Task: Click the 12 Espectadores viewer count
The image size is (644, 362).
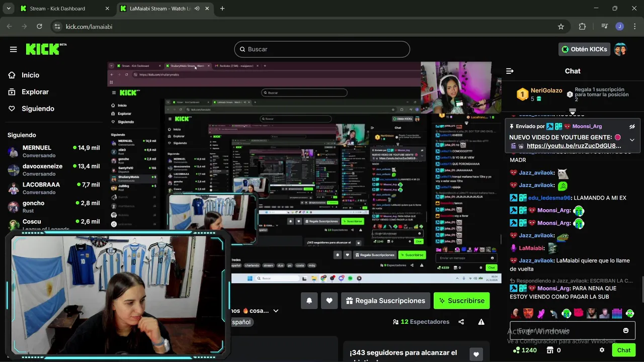Action: coord(422,322)
